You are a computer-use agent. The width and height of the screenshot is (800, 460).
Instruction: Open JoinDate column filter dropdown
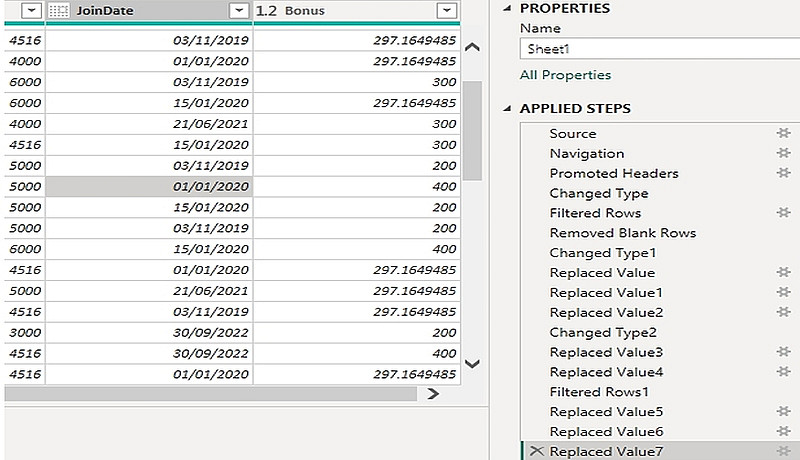[238, 10]
